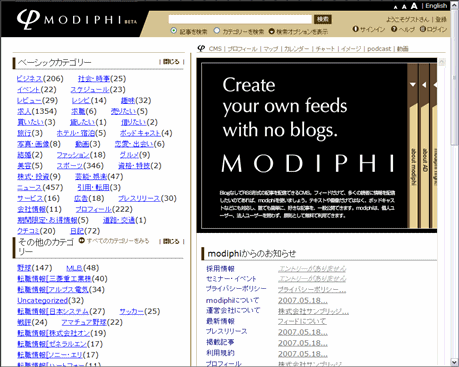Screen dimensions: 459x367
Task: Click the phi icon left of CMS
Action: point(201,48)
